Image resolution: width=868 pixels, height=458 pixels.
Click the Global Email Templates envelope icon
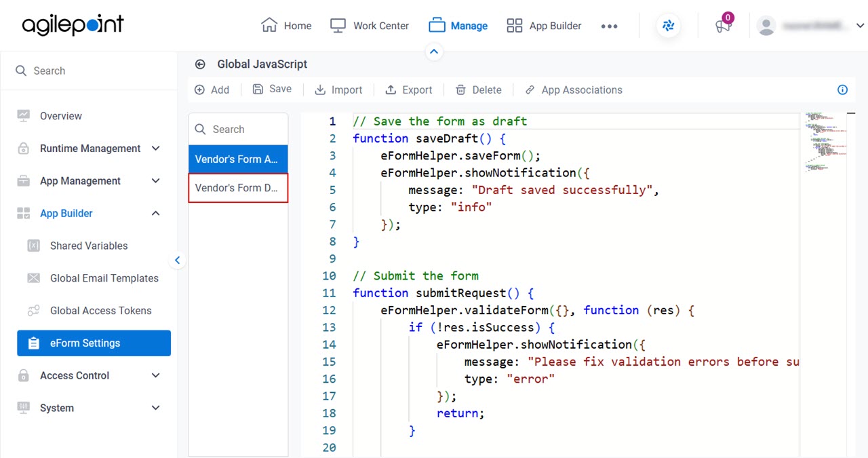pyautogui.click(x=33, y=278)
